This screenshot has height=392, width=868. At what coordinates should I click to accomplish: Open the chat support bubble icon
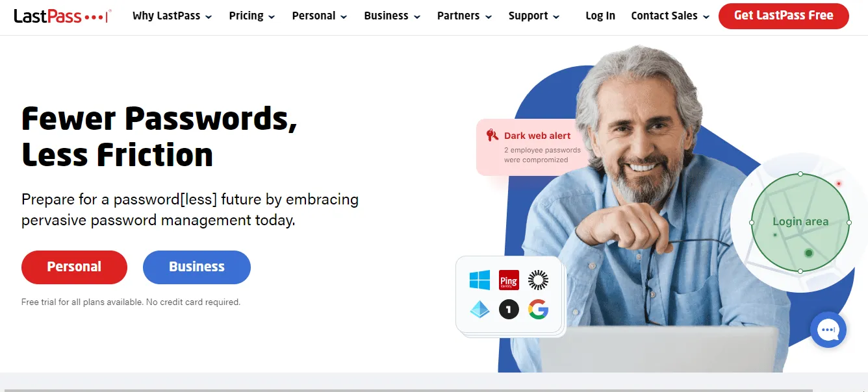pos(828,330)
